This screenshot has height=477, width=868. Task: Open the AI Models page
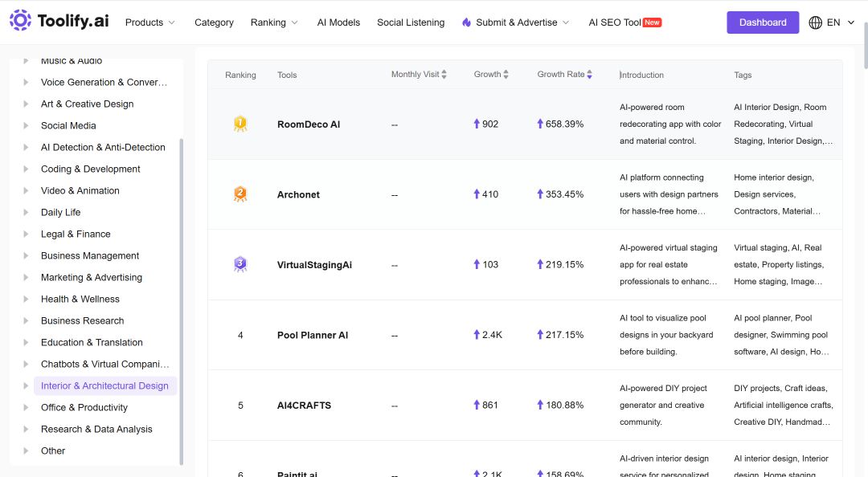pyautogui.click(x=339, y=22)
